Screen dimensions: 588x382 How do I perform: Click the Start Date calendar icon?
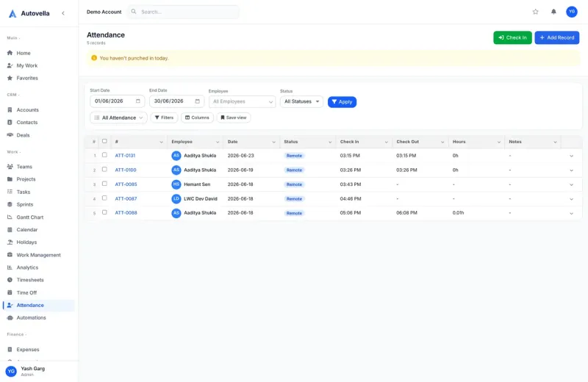pos(138,101)
